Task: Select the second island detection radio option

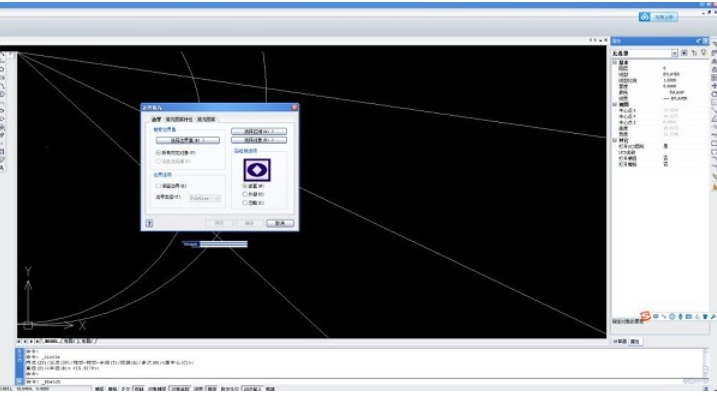Action: (x=245, y=194)
